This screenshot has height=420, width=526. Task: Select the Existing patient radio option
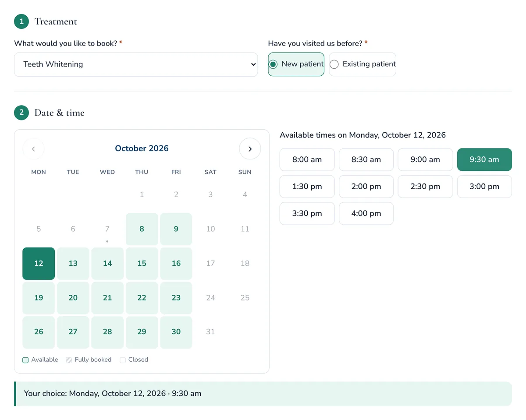coord(363,64)
